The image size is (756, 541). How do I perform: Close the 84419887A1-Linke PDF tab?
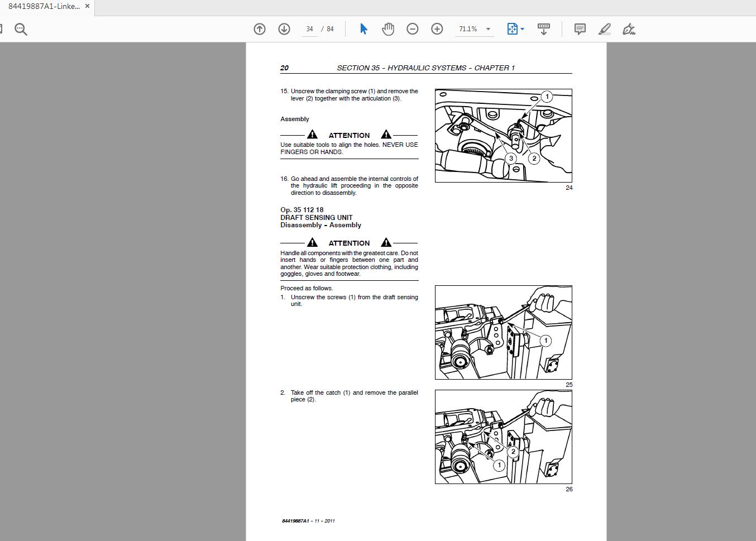[87, 6]
